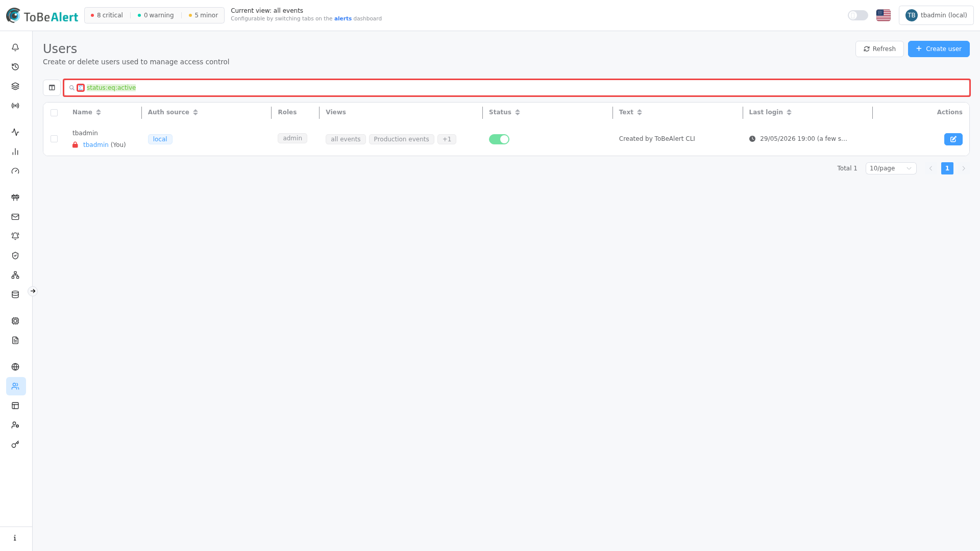Expand the sidebar with the arrow handle
The image size is (980, 551).
point(33,291)
